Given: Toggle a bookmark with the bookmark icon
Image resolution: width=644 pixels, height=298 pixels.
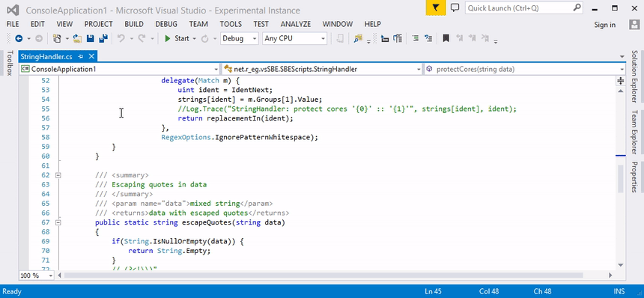Looking at the screenshot, I should (x=446, y=38).
